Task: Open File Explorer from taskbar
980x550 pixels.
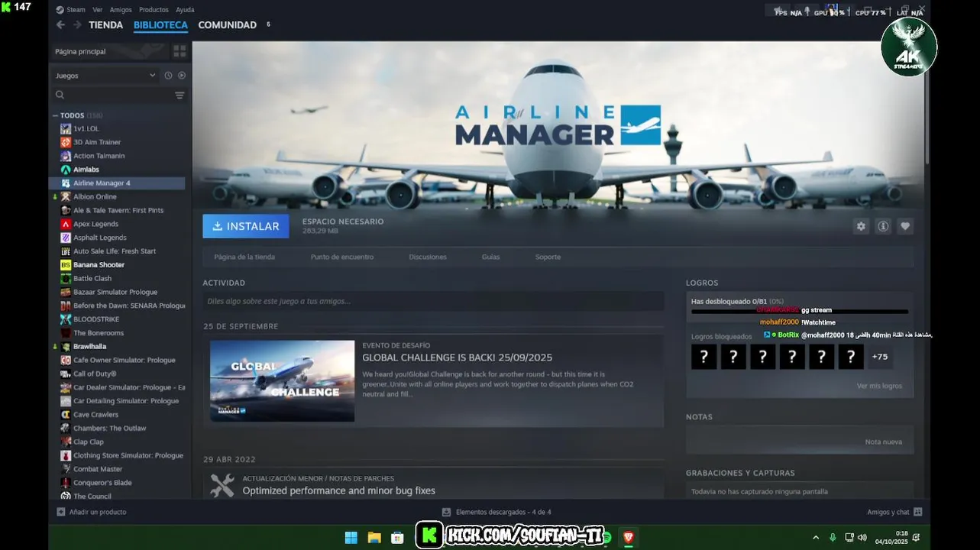Action: pos(374,538)
